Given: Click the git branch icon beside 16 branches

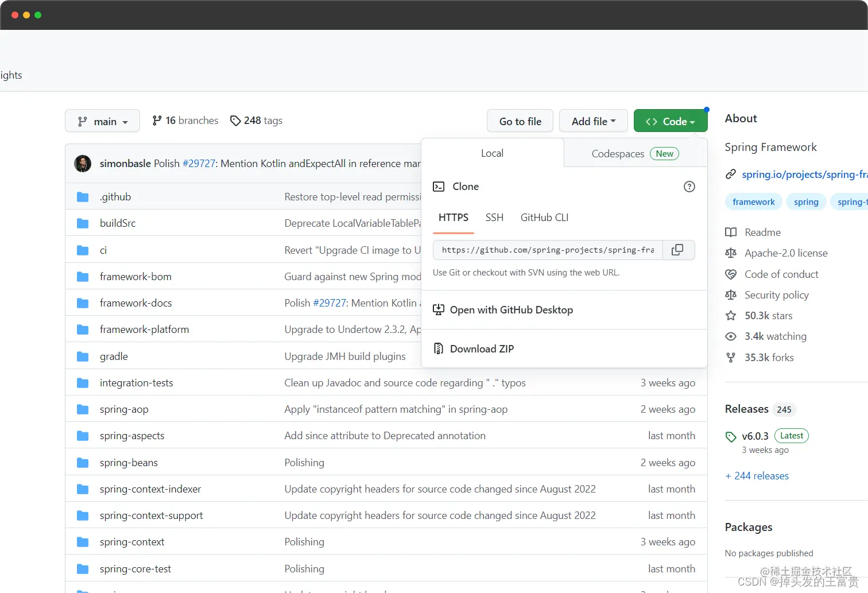Looking at the screenshot, I should point(157,121).
